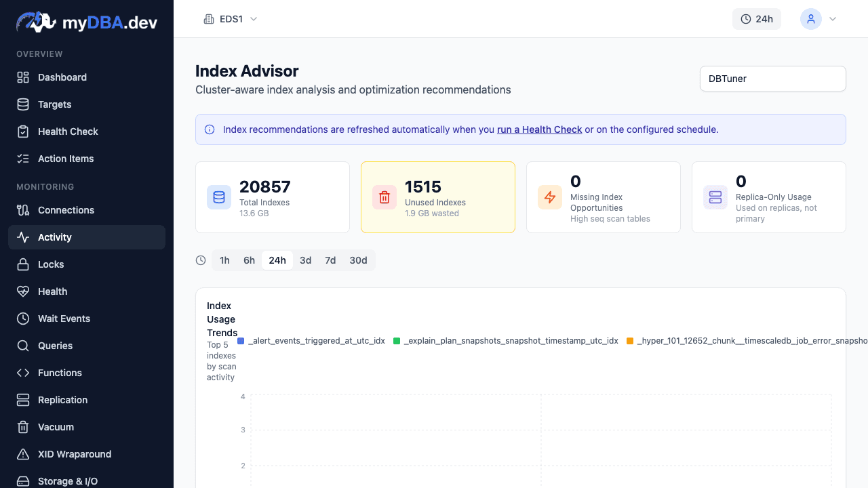Viewport: 868px width, 488px height.
Task: Click the Wait Events clock icon
Action: (23, 319)
